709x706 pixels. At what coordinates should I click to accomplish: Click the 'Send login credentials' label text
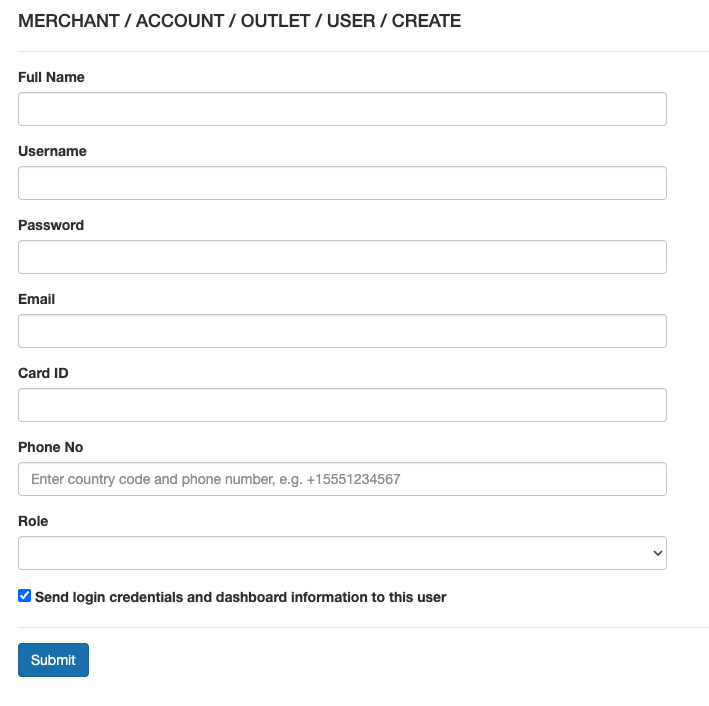point(240,597)
